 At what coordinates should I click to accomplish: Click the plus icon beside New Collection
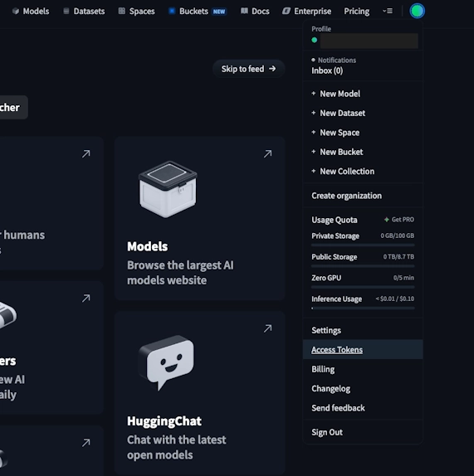tap(314, 171)
